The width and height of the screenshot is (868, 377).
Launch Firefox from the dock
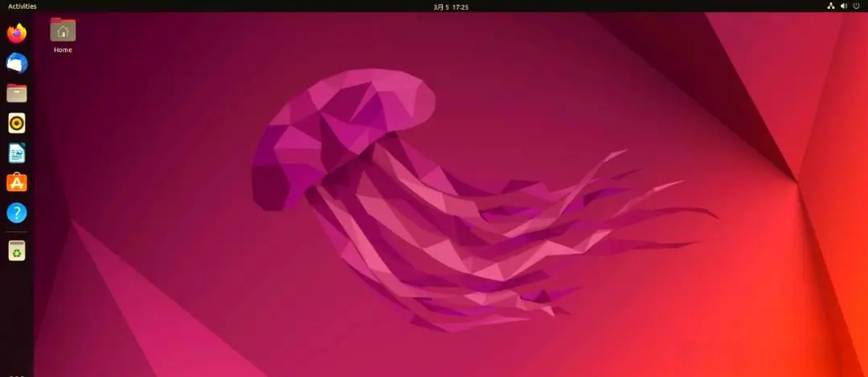17,33
